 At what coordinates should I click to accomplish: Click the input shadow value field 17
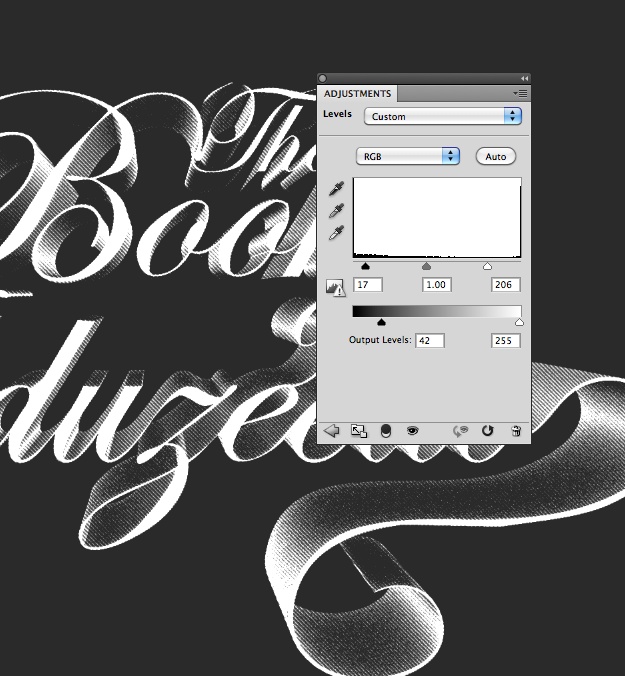[x=367, y=285]
